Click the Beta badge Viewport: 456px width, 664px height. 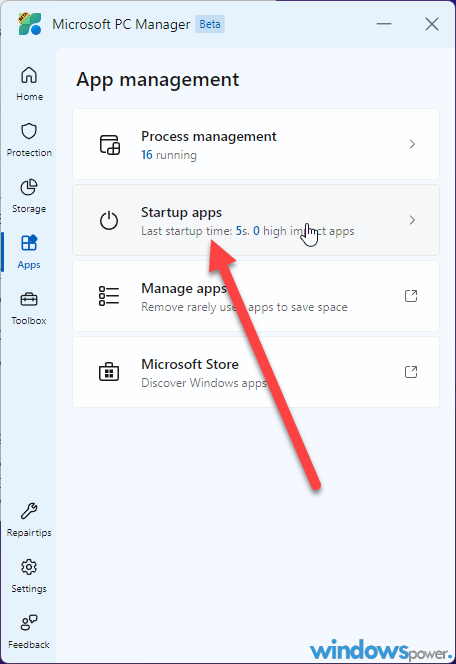click(210, 24)
